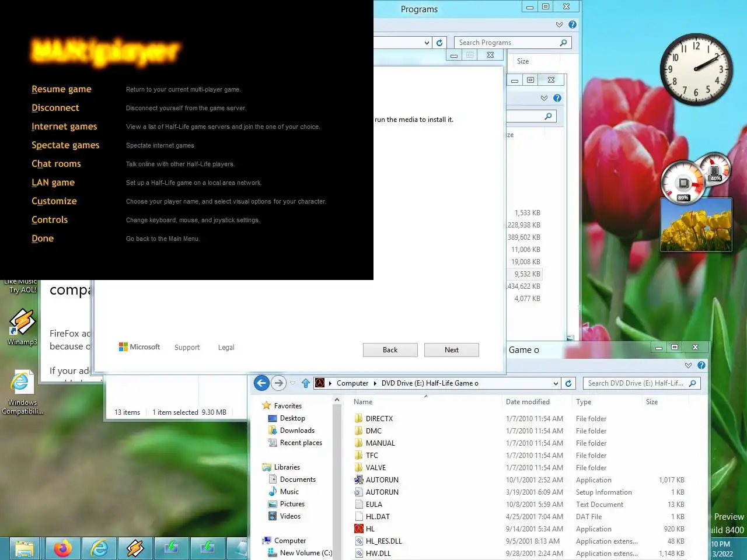Select the HL application file

click(370, 529)
